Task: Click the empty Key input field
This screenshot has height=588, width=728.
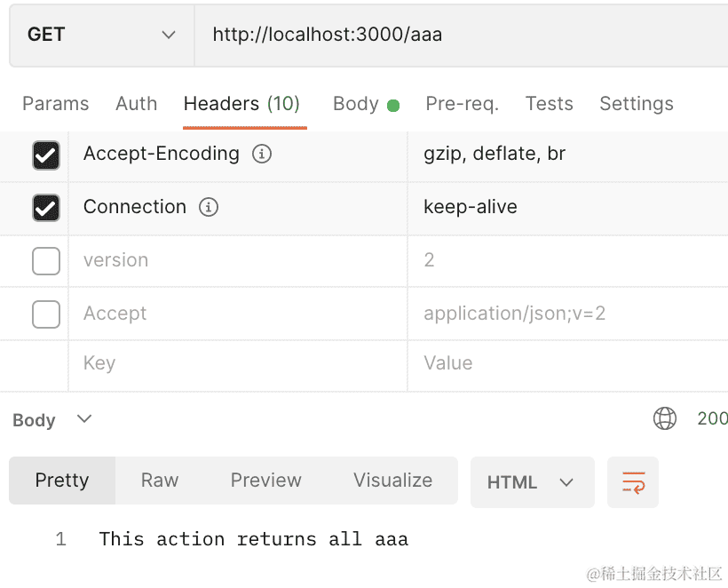Action: pyautogui.click(x=236, y=363)
